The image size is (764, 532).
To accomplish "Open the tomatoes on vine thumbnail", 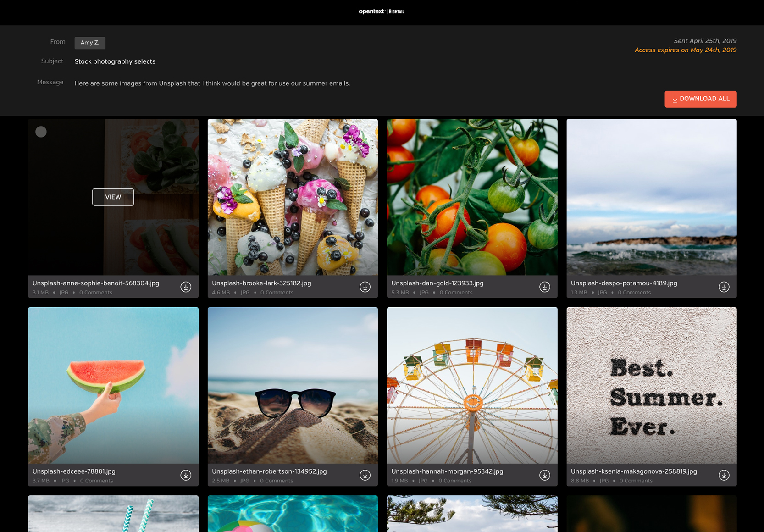I will (x=472, y=197).
